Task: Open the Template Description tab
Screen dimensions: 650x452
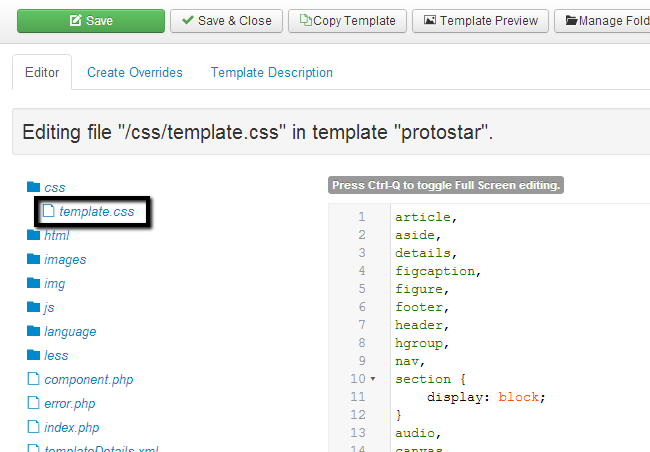Action: (271, 73)
